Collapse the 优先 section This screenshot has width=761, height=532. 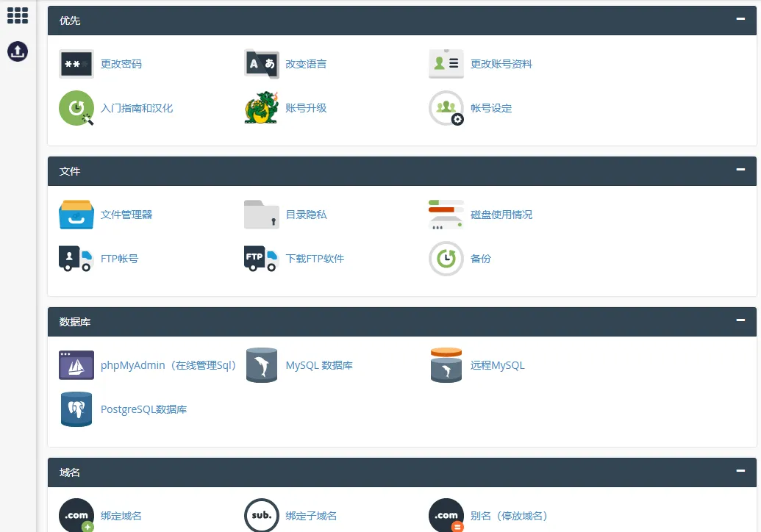click(740, 19)
